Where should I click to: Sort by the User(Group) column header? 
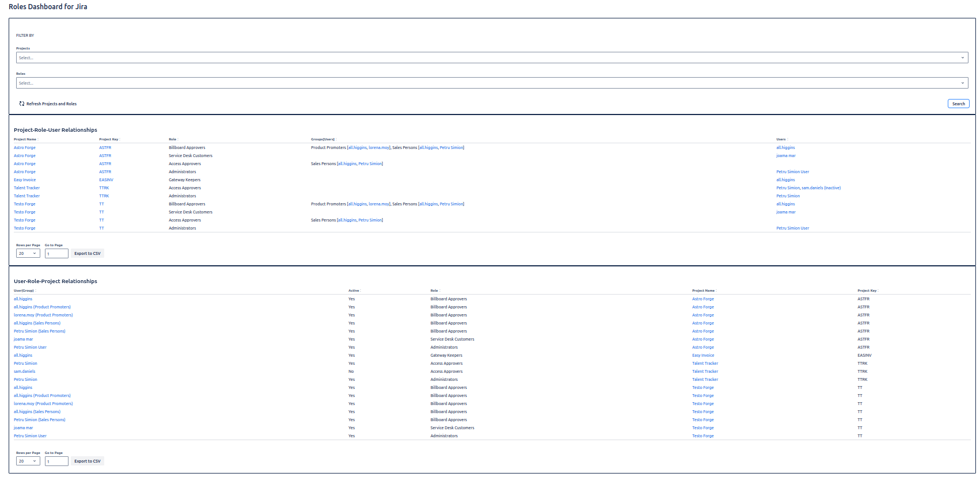tap(24, 291)
